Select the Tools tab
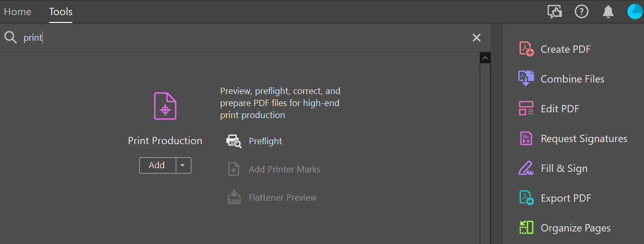644x244 pixels. tap(61, 11)
